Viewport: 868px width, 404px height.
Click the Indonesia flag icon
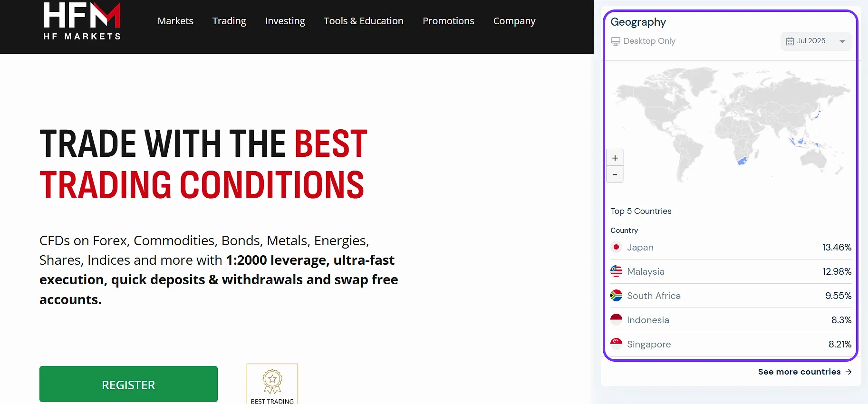[x=616, y=320]
